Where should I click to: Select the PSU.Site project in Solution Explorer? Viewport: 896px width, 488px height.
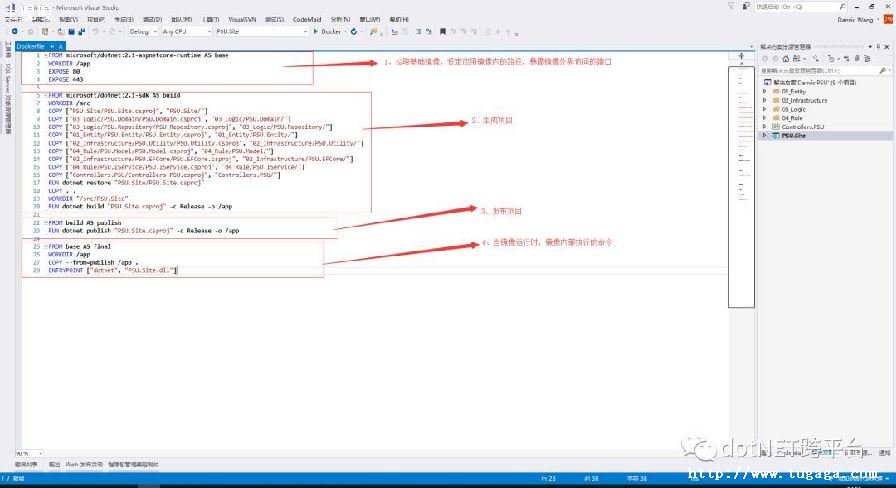[x=793, y=136]
